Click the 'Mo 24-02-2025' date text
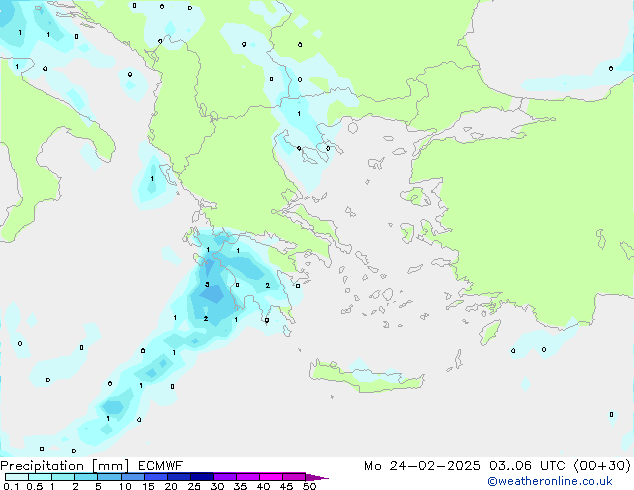Screen dimensions: 634x490 (x=423, y=466)
